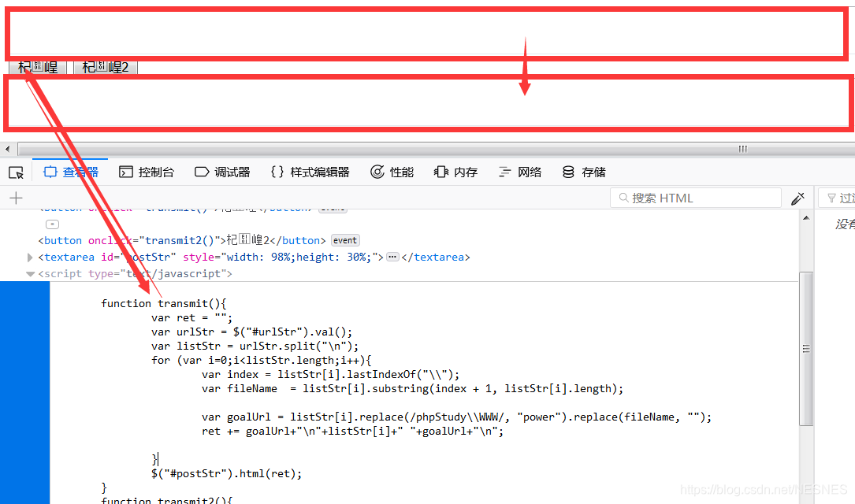This screenshot has height=504, width=855.
Task: Switch to the 网络 network tab
Action: click(520, 172)
